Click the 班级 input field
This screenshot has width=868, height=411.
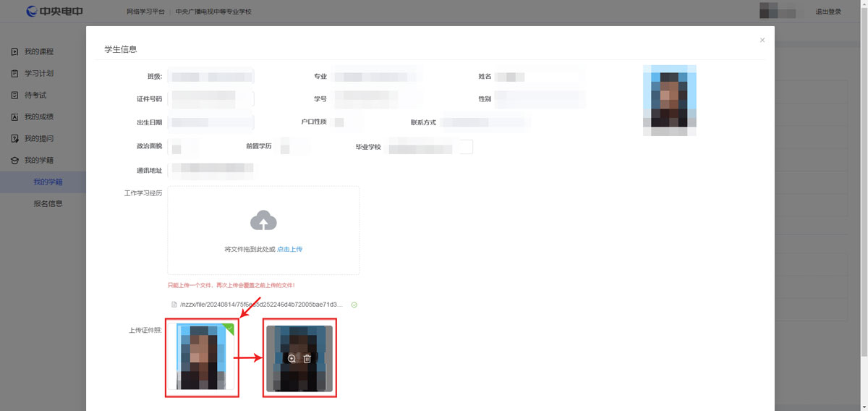coord(211,76)
